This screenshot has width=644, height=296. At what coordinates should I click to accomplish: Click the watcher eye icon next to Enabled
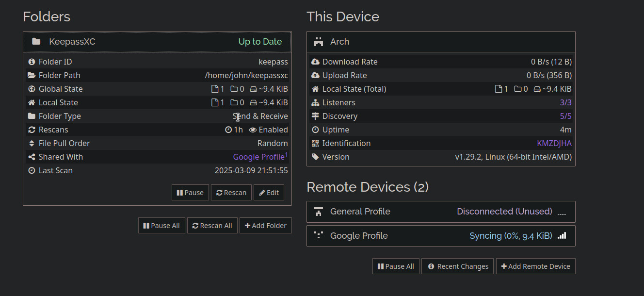(253, 130)
